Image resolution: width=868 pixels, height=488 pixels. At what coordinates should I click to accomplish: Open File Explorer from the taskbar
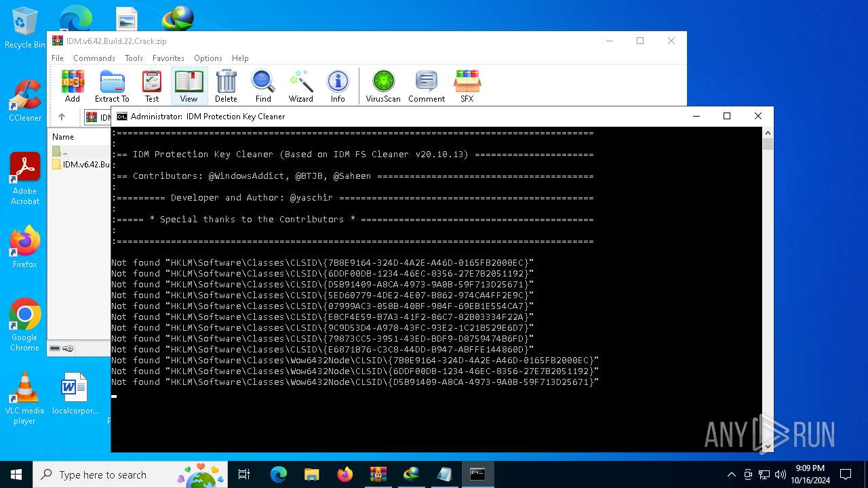pos(311,474)
